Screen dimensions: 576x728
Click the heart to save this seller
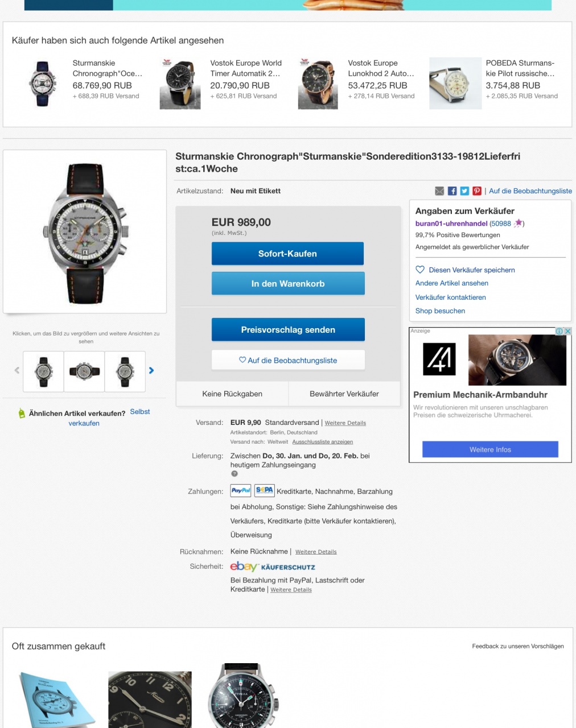point(420,270)
